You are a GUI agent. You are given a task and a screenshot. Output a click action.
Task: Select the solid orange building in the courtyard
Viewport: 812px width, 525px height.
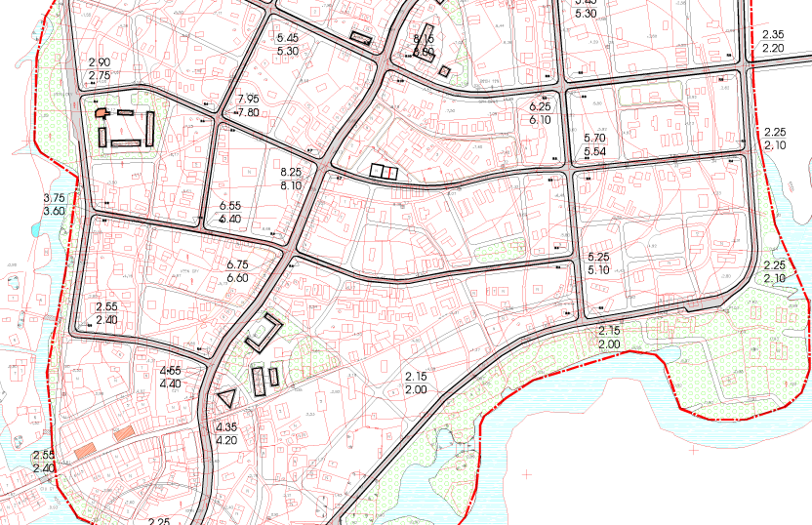pyautogui.click(x=100, y=113)
